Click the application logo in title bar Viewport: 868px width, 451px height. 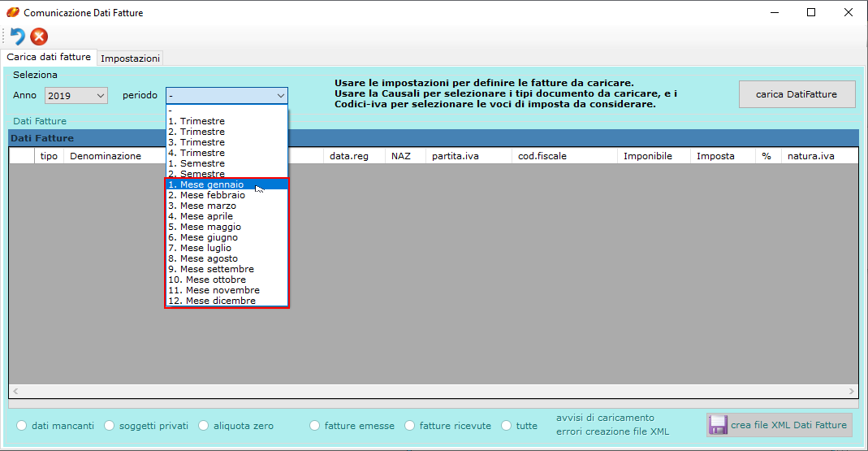pyautogui.click(x=12, y=13)
